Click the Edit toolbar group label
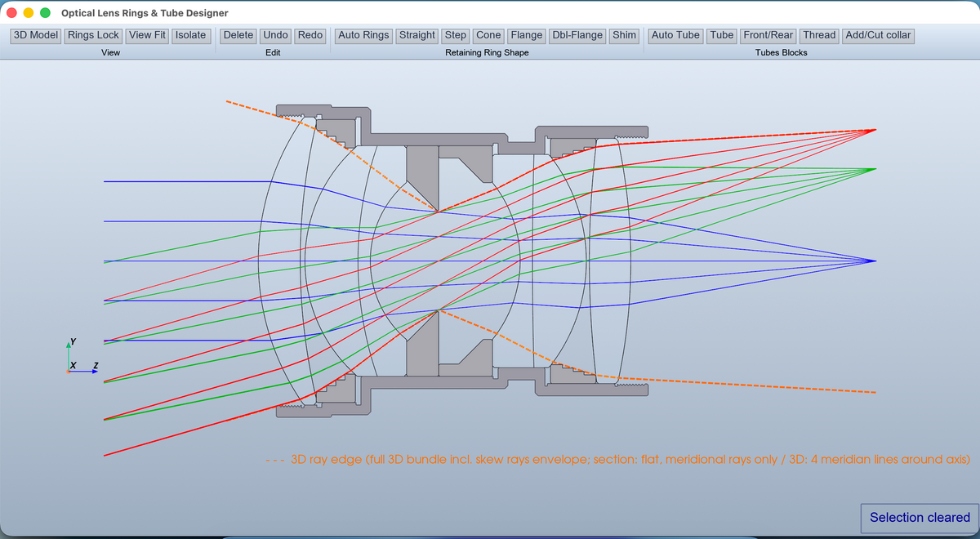The height and width of the screenshot is (539, 980). click(274, 52)
